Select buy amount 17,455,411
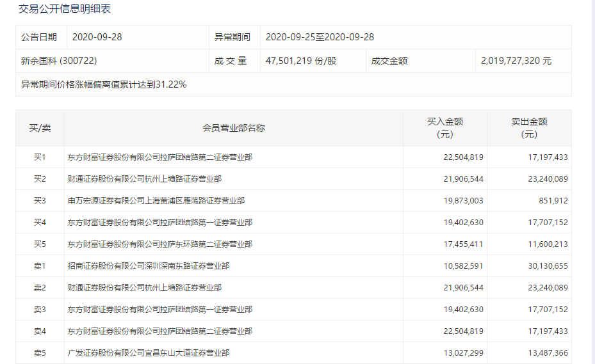Viewport: 595px width, 364px height. coord(463,244)
